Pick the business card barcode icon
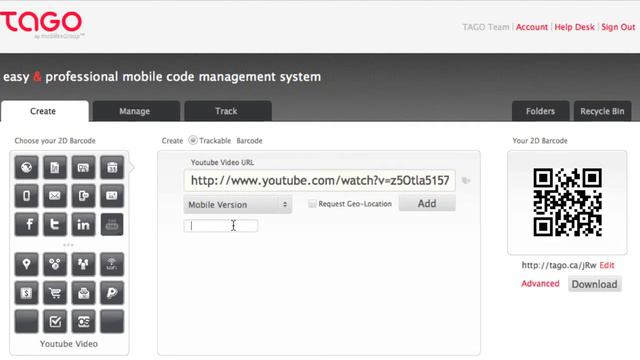The width and height of the screenshot is (640, 360). 84,167
